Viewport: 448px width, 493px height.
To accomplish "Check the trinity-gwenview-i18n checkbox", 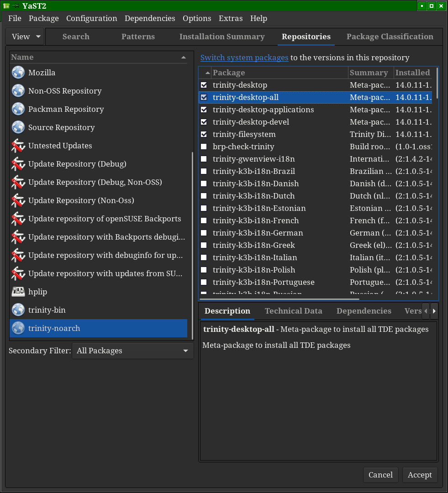I will click(204, 159).
